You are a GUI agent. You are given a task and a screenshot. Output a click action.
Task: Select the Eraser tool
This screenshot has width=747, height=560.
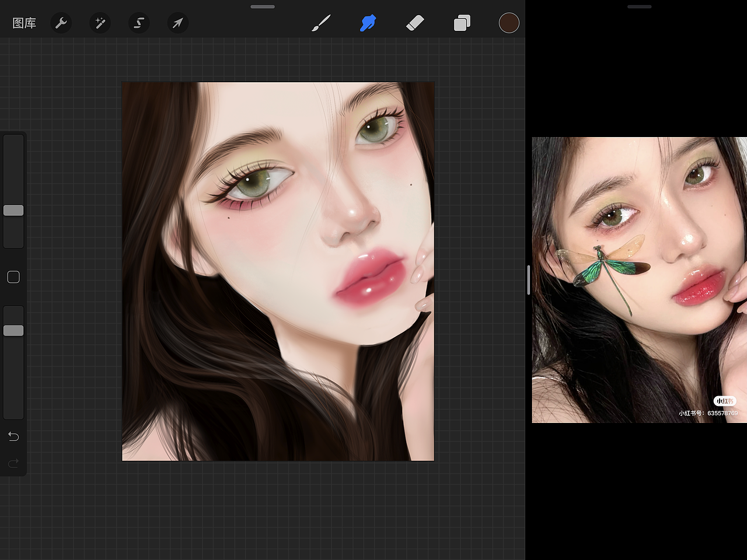415,23
